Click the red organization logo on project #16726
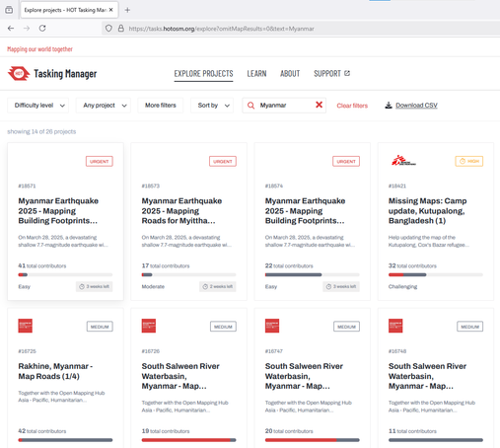The height and width of the screenshot is (448, 500). 149,326
